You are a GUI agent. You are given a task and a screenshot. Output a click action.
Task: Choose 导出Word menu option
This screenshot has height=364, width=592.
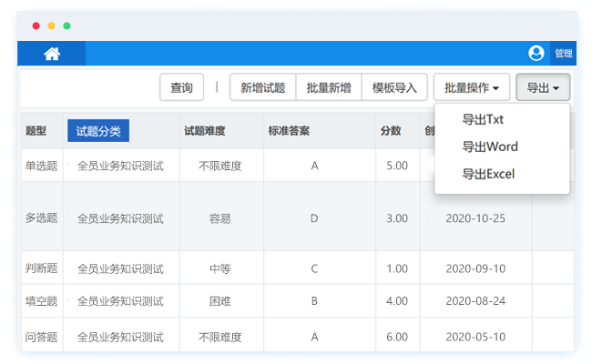tap(489, 147)
